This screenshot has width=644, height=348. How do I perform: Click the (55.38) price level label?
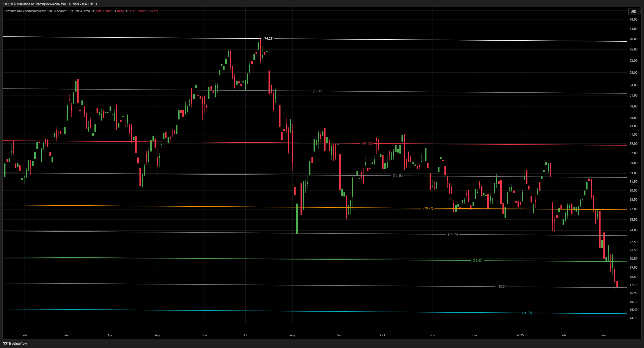[317, 91]
